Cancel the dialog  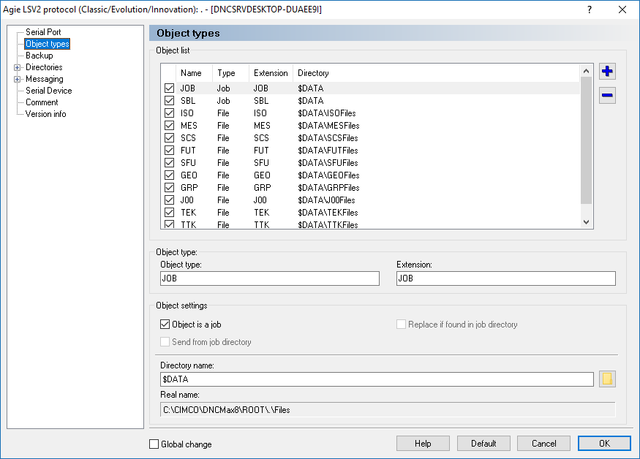click(x=544, y=443)
